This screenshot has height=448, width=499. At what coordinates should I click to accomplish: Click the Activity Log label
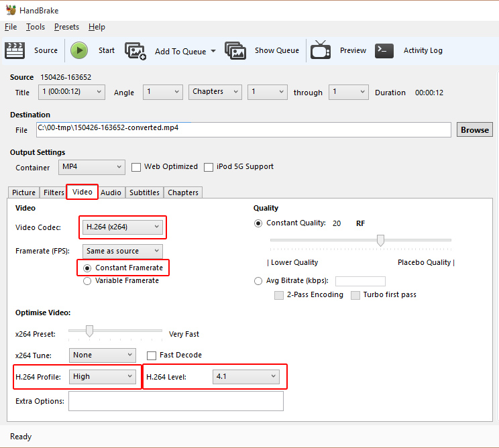click(x=423, y=50)
